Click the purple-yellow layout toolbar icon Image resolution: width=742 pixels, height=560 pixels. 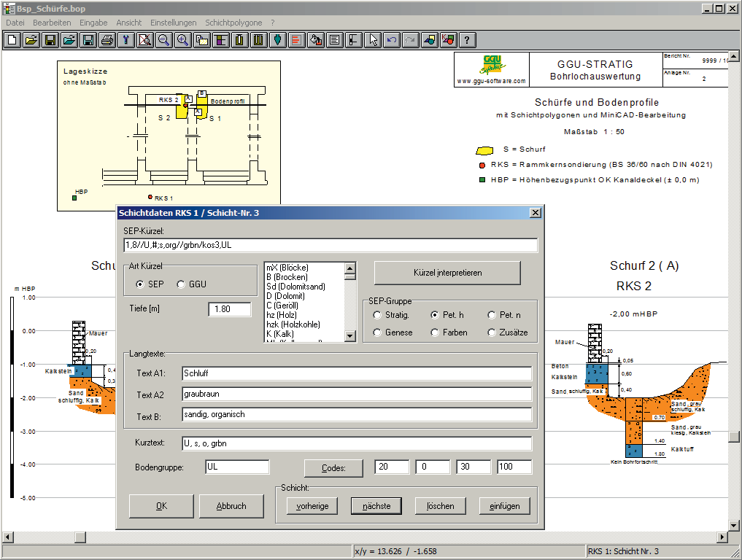[x=220, y=40]
